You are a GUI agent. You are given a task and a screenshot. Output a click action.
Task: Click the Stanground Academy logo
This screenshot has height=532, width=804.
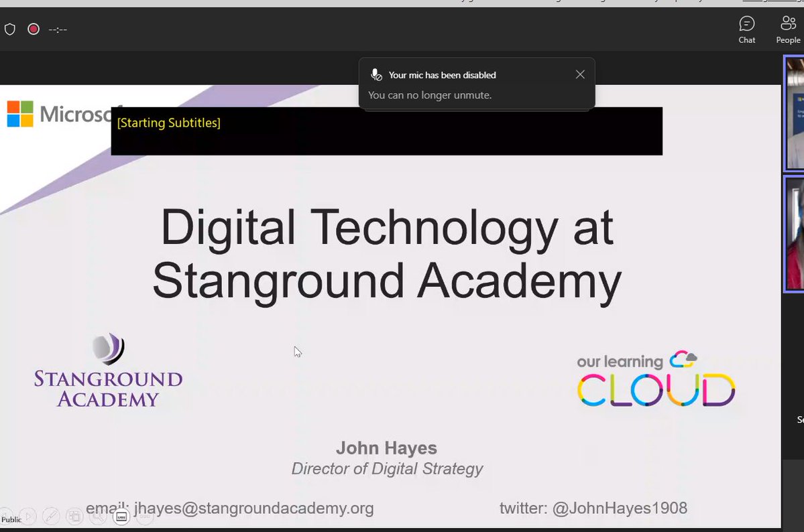tap(108, 371)
